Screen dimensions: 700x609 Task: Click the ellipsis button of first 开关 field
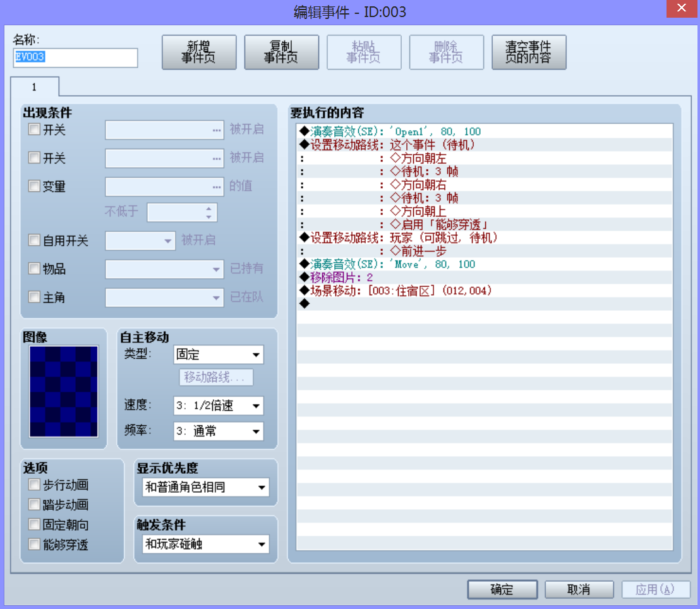tap(217, 130)
